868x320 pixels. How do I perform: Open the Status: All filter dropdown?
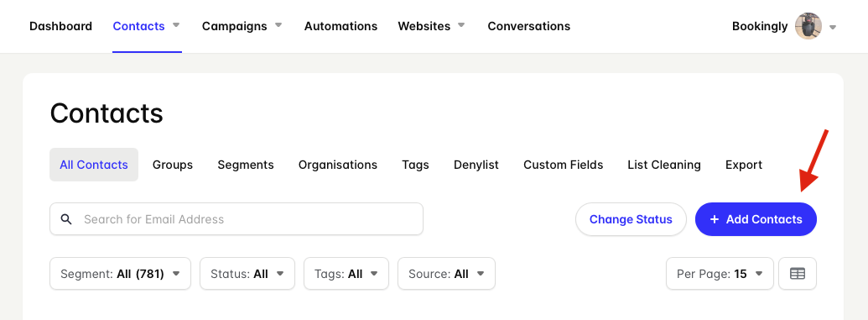pos(247,274)
